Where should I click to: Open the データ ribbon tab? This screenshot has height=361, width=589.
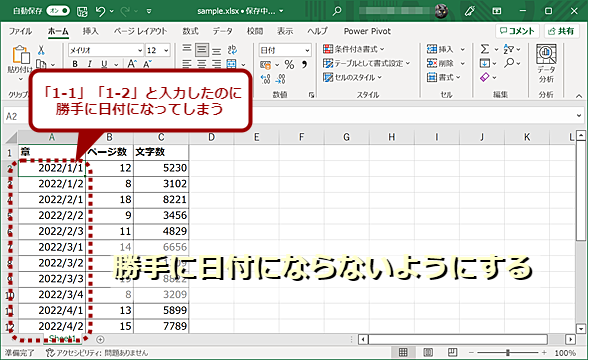(223, 31)
